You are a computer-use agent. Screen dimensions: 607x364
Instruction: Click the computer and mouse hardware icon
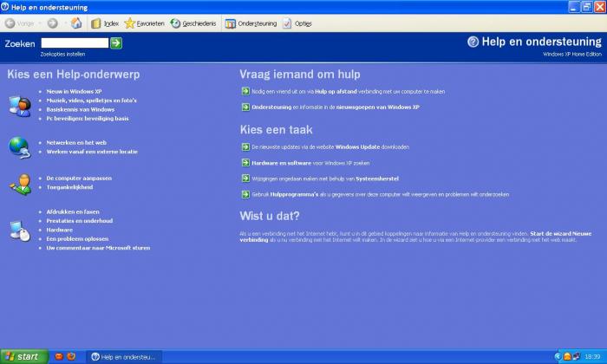point(20,231)
